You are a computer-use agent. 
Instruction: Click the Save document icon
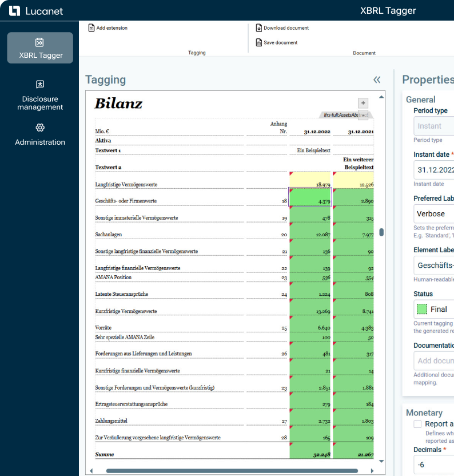click(x=258, y=43)
